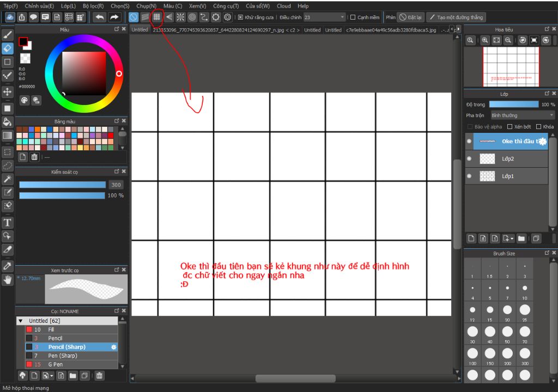Image resolution: width=558 pixels, height=392 pixels.
Task: Hide the Lớp1 layer
Action: coord(469,176)
